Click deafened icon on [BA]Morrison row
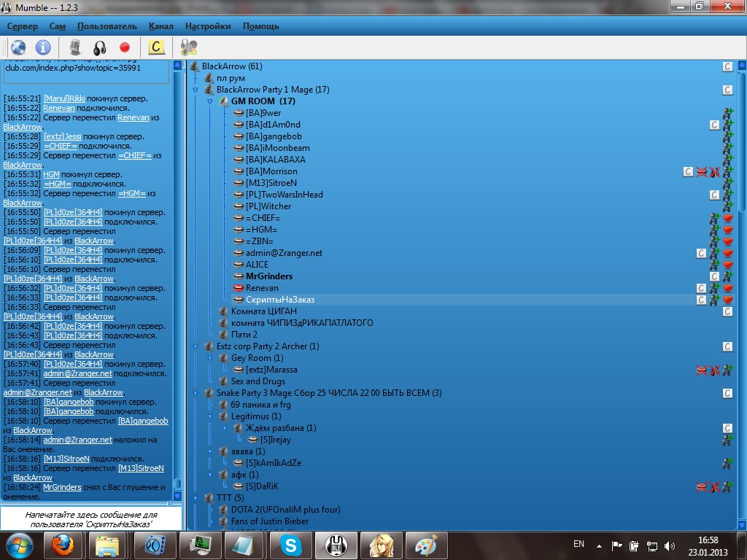 click(x=715, y=172)
